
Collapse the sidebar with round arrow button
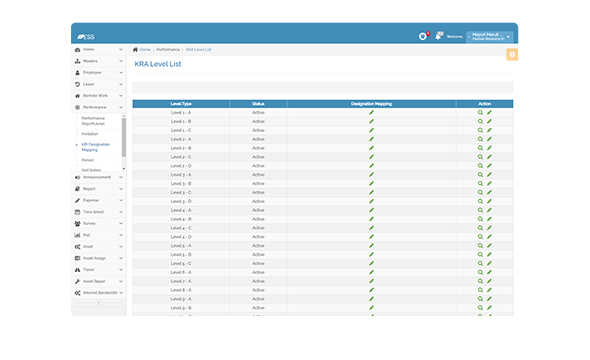[x=99, y=303]
